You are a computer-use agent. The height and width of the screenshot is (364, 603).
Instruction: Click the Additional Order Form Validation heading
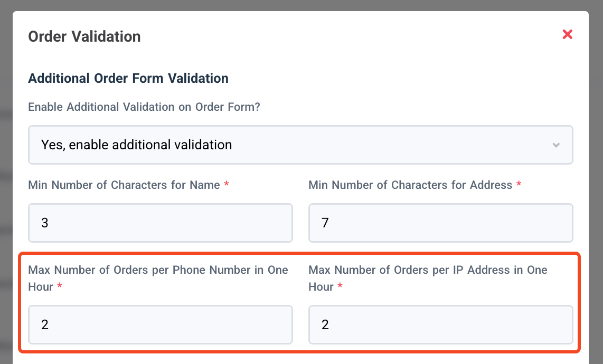128,78
